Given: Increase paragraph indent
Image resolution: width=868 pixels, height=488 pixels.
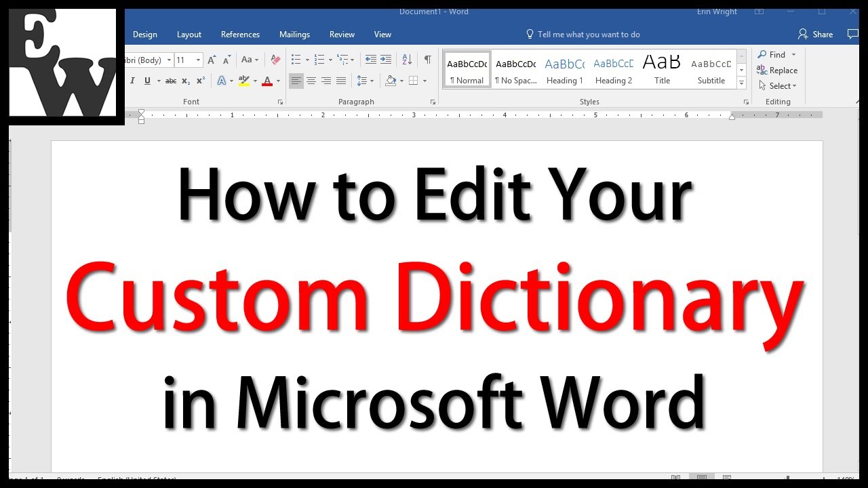Looking at the screenshot, I should pos(386,60).
